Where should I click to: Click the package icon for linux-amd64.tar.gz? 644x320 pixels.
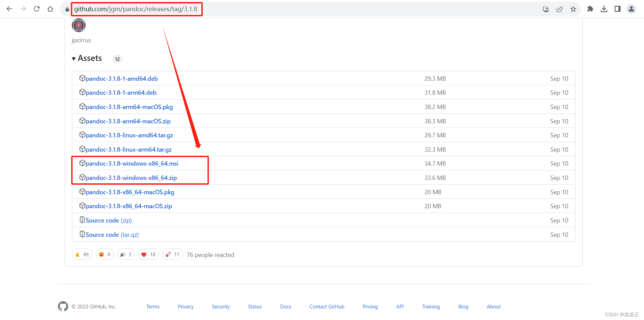(x=82, y=135)
